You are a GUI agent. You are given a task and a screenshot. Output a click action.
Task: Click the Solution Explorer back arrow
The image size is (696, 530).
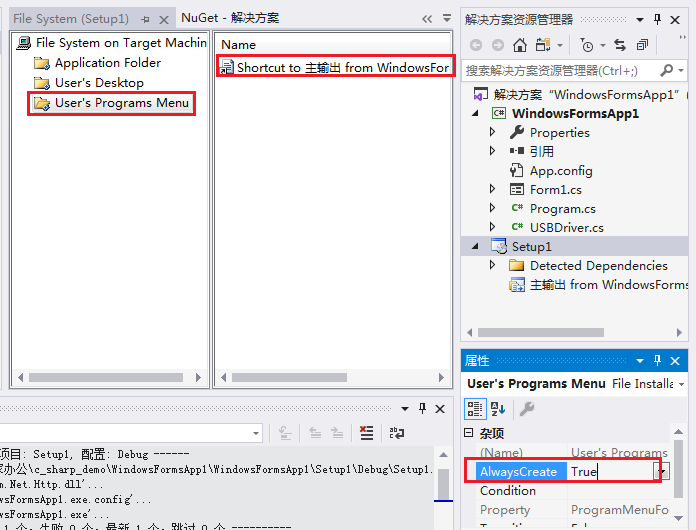tap(476, 45)
